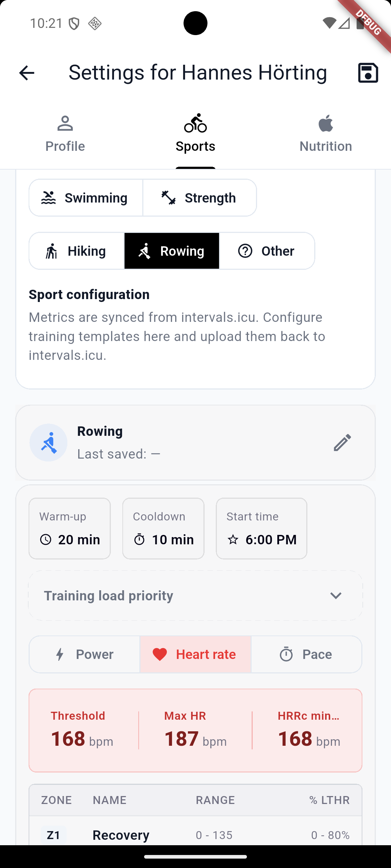Tap the bicycle icon above Sports
The height and width of the screenshot is (868, 391).
[x=195, y=123]
